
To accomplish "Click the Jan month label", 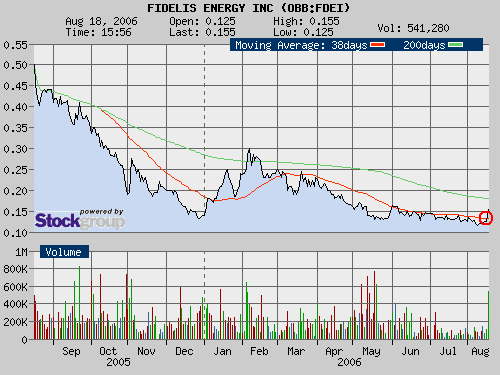I will click(x=222, y=351).
